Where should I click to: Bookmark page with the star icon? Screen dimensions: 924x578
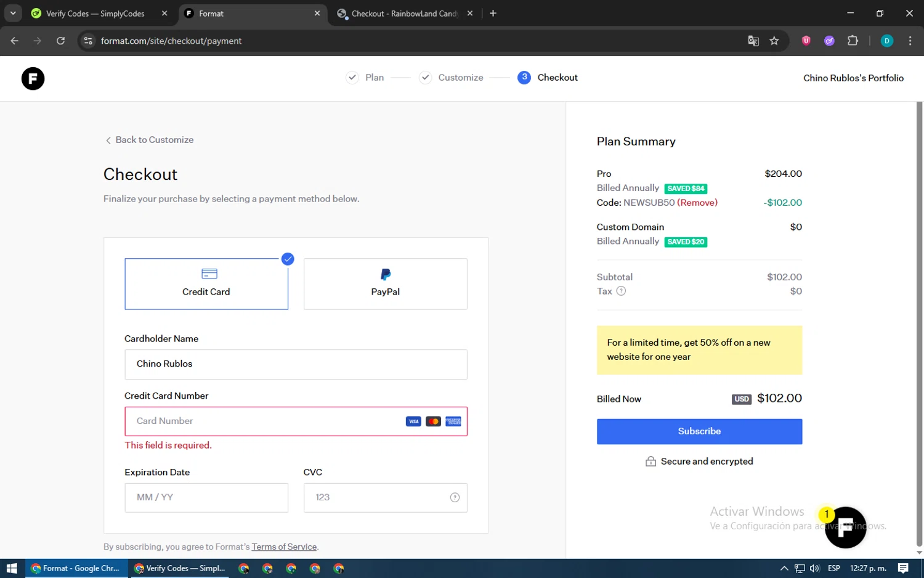tap(774, 41)
